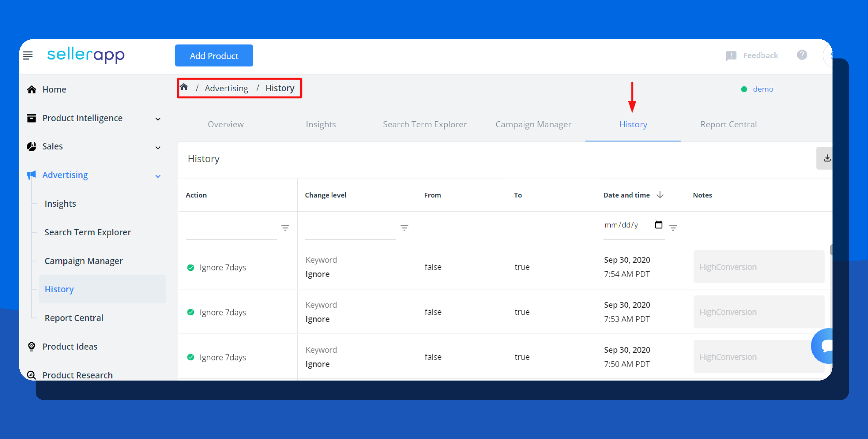Click the Feedback speech bubble icon
The image size is (868, 439).
point(731,56)
